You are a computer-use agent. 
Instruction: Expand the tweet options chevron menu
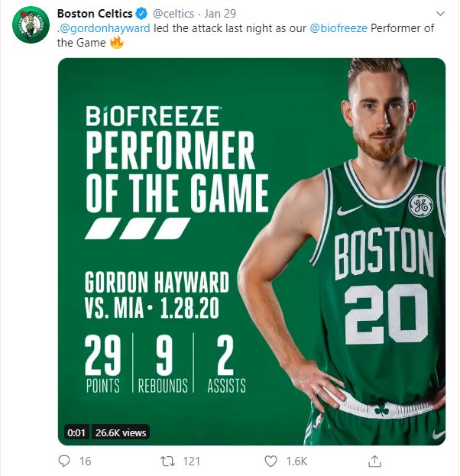(x=439, y=14)
